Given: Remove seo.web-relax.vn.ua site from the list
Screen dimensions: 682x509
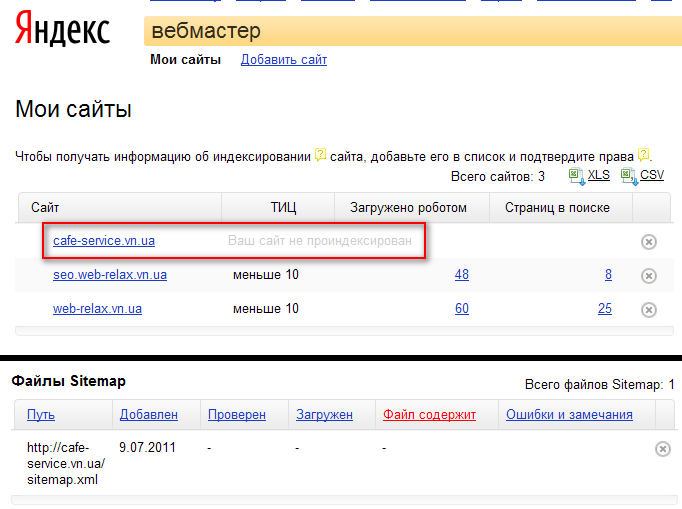Looking at the screenshot, I should point(649,276).
